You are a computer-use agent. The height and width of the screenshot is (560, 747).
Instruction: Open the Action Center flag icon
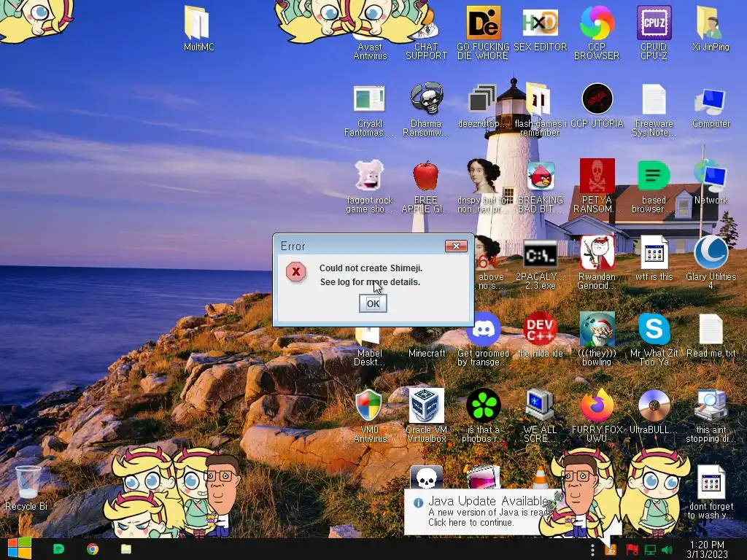(x=632, y=550)
